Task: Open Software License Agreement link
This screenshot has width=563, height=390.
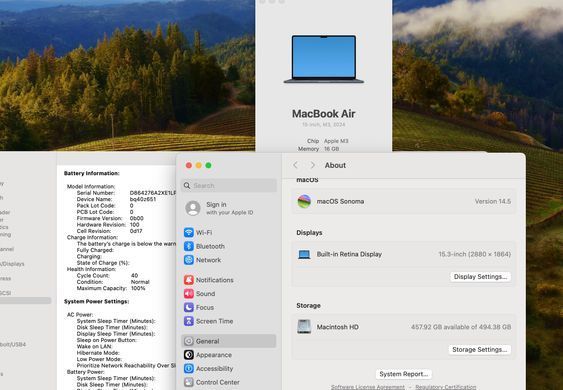Action: click(368, 387)
